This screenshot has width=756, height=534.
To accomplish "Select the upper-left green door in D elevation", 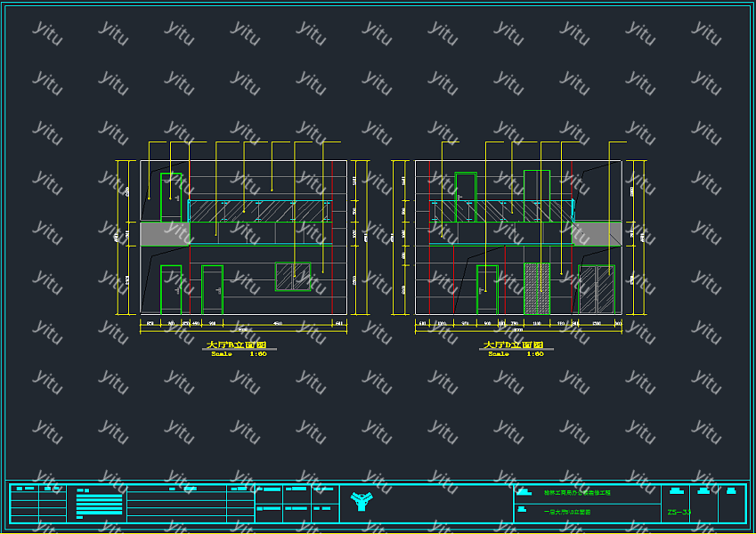I will [x=465, y=197].
